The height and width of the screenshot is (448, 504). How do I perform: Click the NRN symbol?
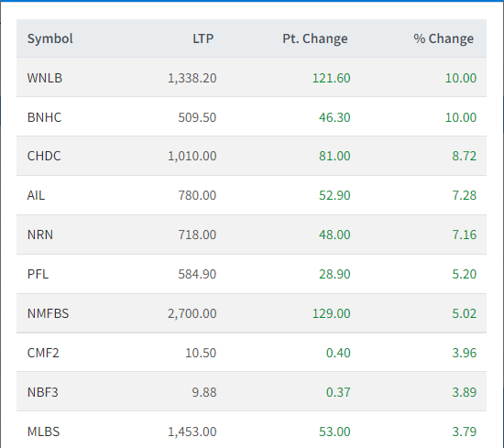tap(40, 235)
